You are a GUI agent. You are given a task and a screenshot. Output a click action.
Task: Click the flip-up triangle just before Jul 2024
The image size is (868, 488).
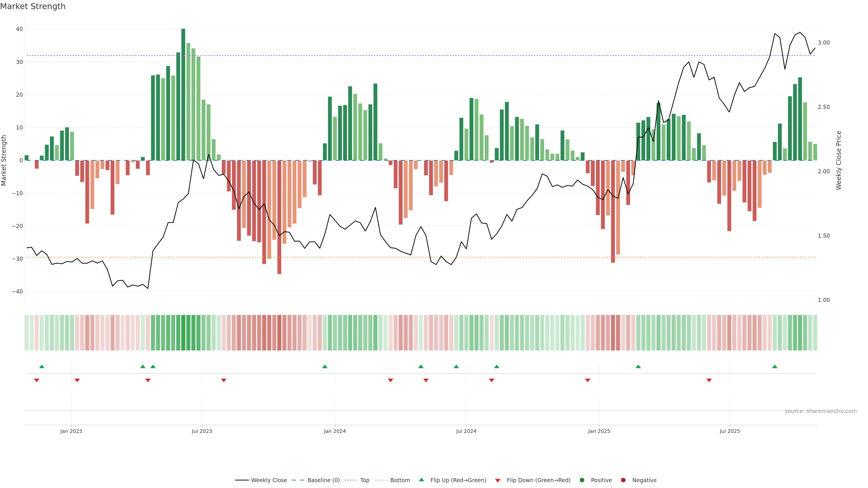coord(456,366)
